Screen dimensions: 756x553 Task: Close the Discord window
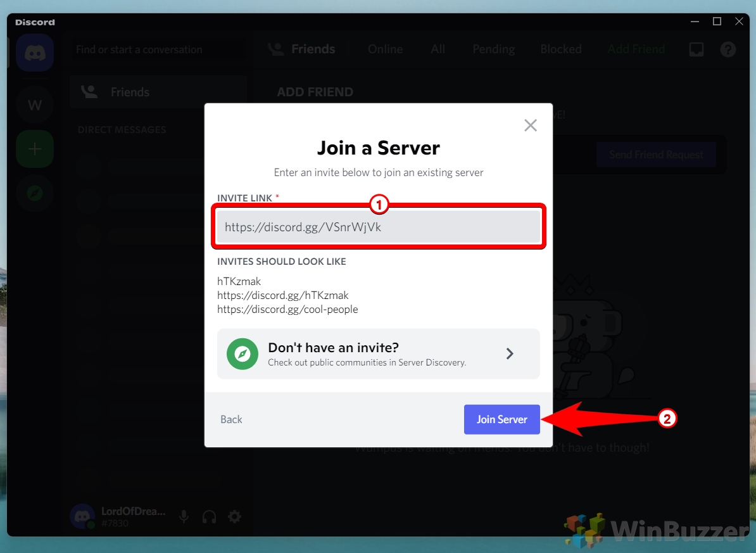point(739,22)
